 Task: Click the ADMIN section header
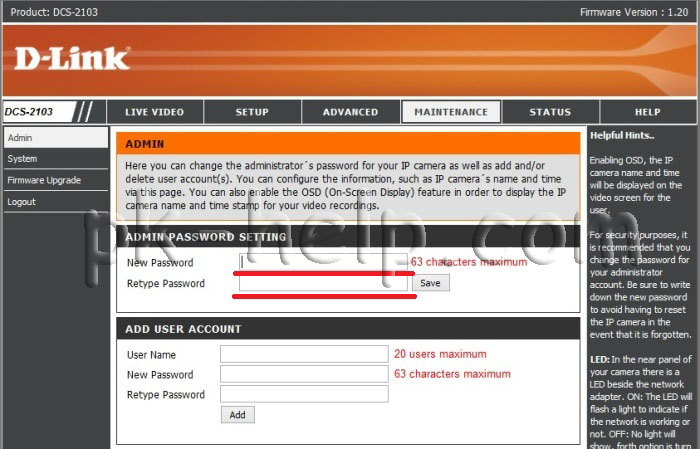coord(348,144)
